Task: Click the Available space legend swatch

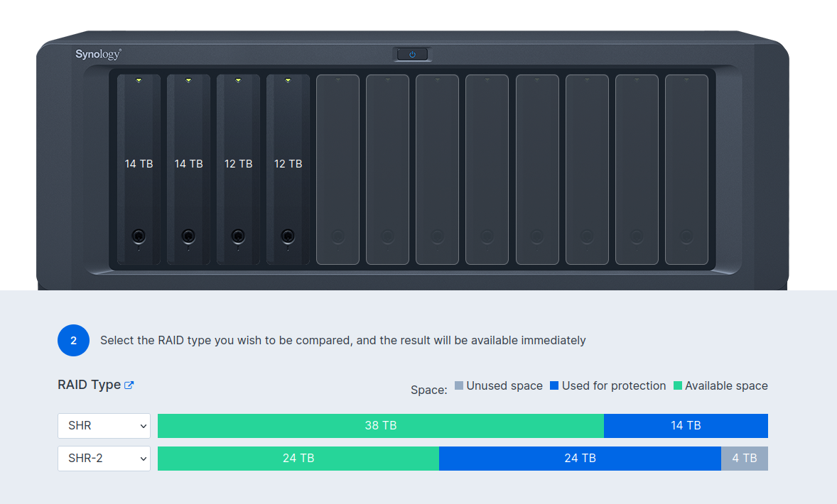Action: pos(678,385)
